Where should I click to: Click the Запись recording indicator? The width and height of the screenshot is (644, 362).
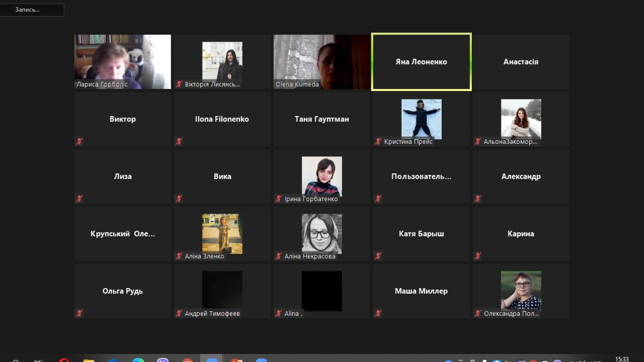(x=28, y=10)
